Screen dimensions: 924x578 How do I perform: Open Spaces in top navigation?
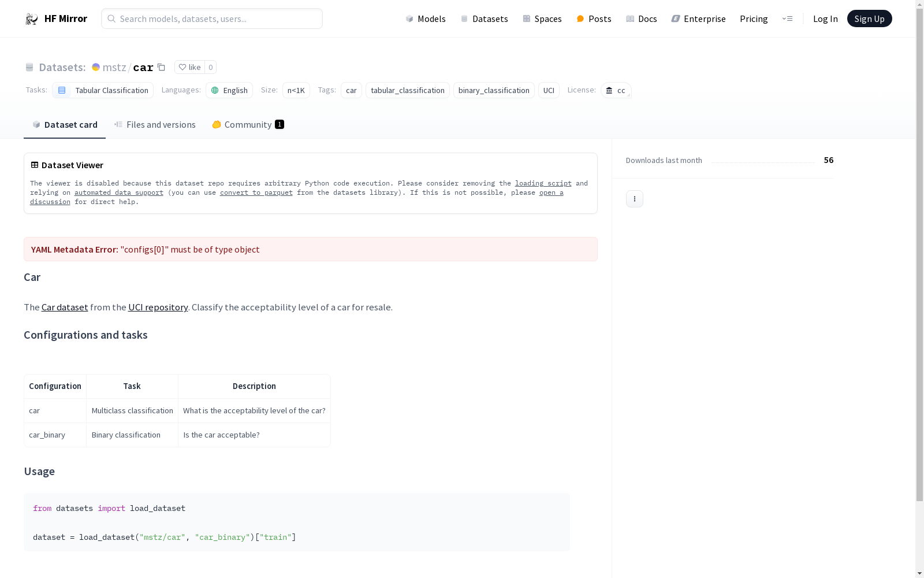(542, 18)
